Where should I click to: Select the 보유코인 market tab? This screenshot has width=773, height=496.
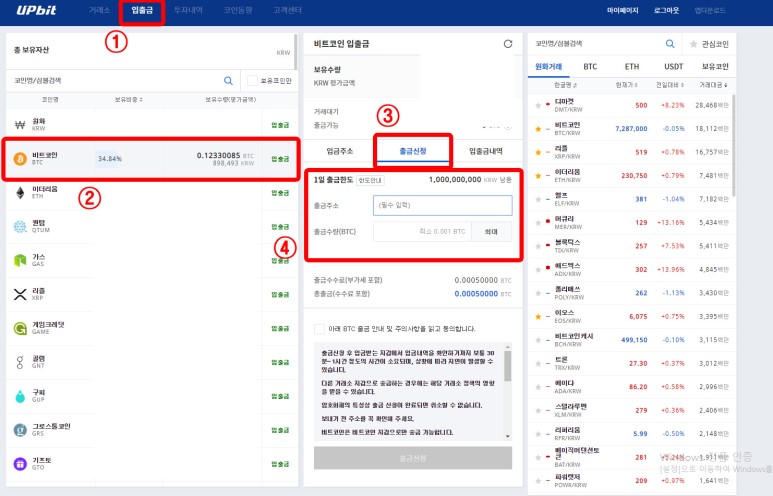pos(715,67)
